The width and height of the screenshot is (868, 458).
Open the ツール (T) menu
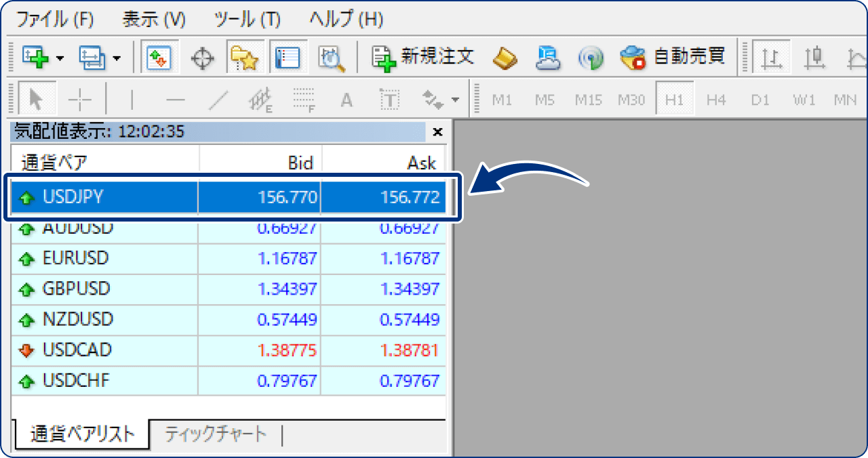tap(246, 20)
